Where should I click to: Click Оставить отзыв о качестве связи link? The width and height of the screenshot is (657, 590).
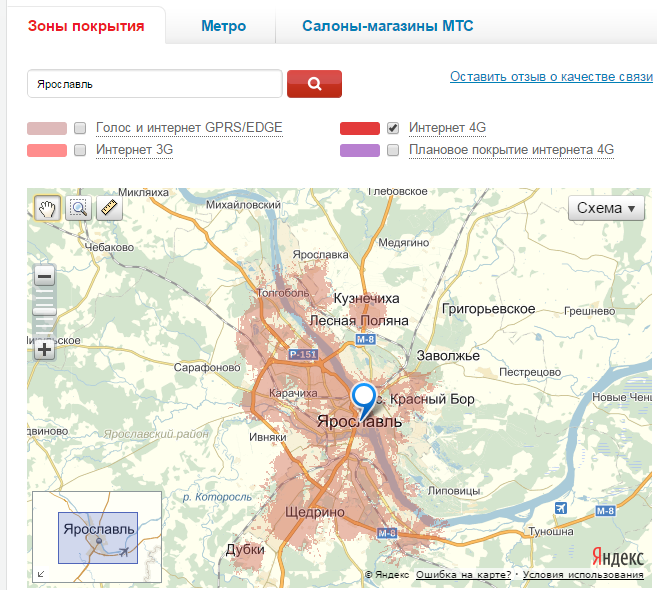551,77
